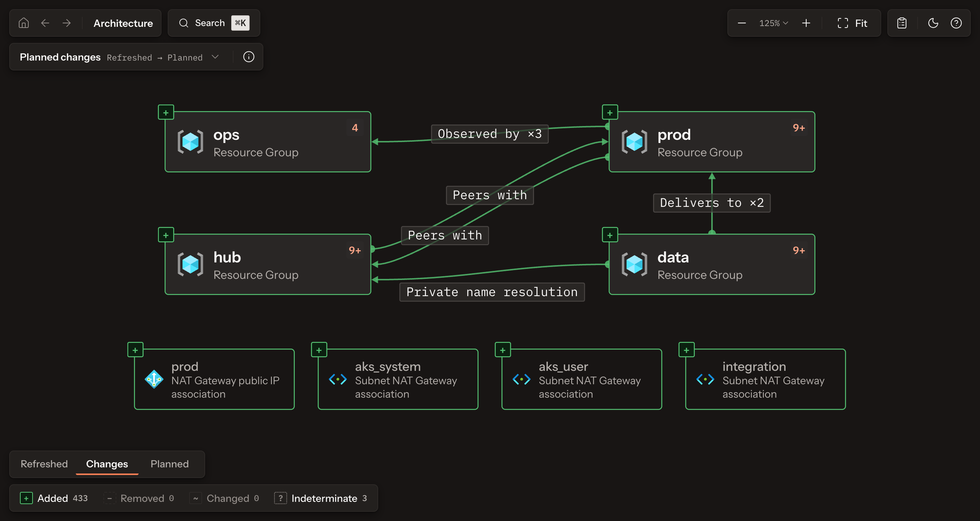Switch to the Refreshed tab
The image size is (980, 521).
(44, 464)
